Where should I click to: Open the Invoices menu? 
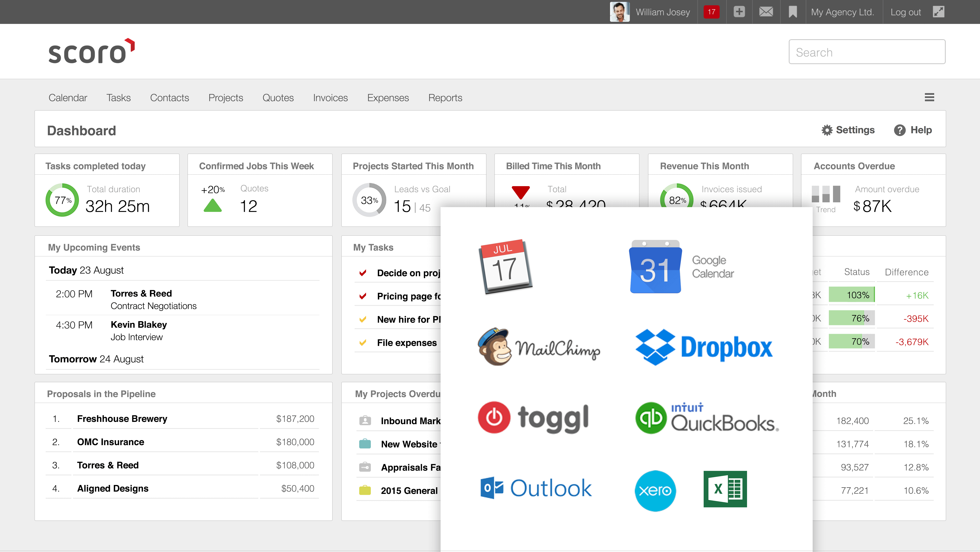330,98
